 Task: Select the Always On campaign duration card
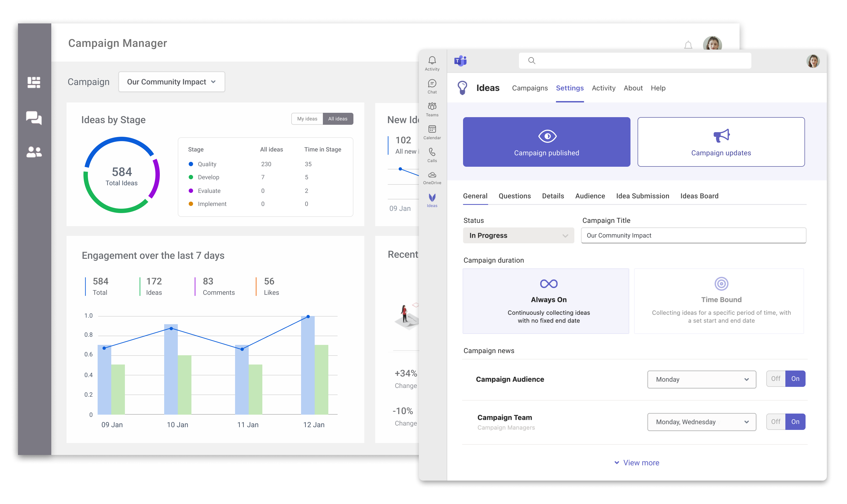click(545, 301)
